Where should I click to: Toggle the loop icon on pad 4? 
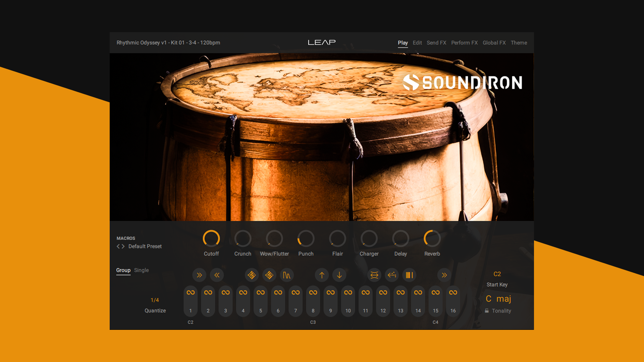point(243,293)
